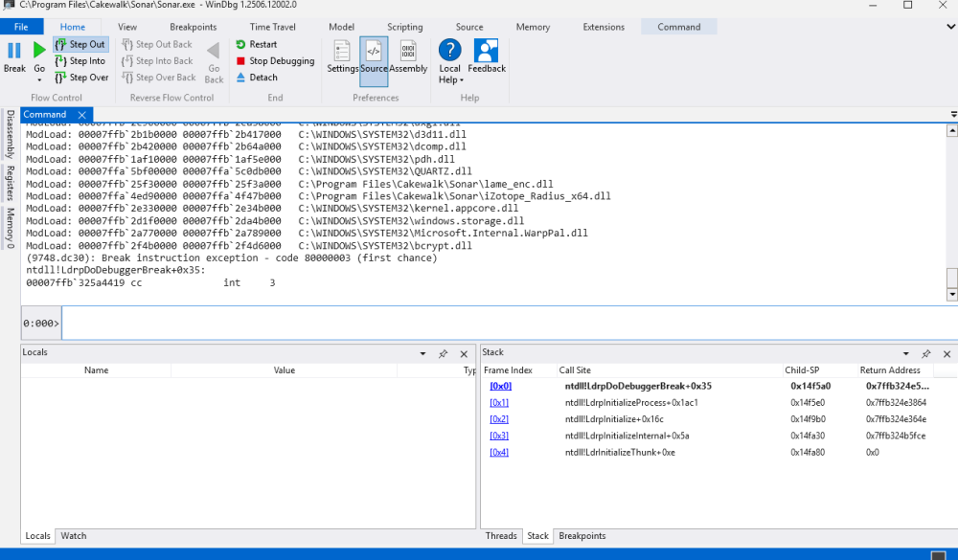Select the Command ribbon tab
The height and width of the screenshot is (560, 958).
point(679,27)
